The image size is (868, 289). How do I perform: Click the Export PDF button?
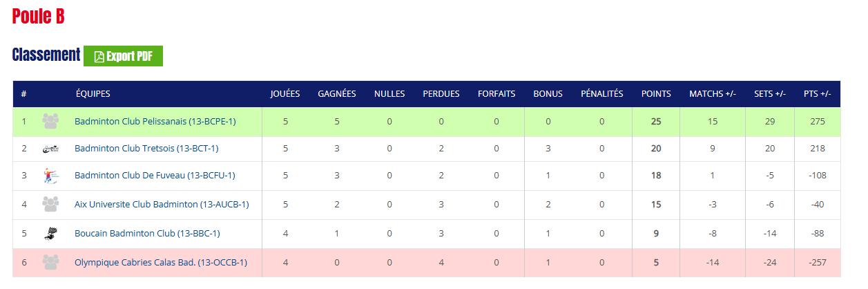click(x=123, y=57)
